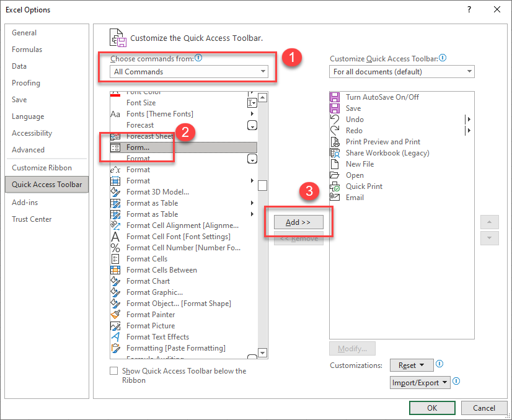This screenshot has width=512, height=420.
Task: Click the Format 3D Model command icon
Action: pos(115,191)
